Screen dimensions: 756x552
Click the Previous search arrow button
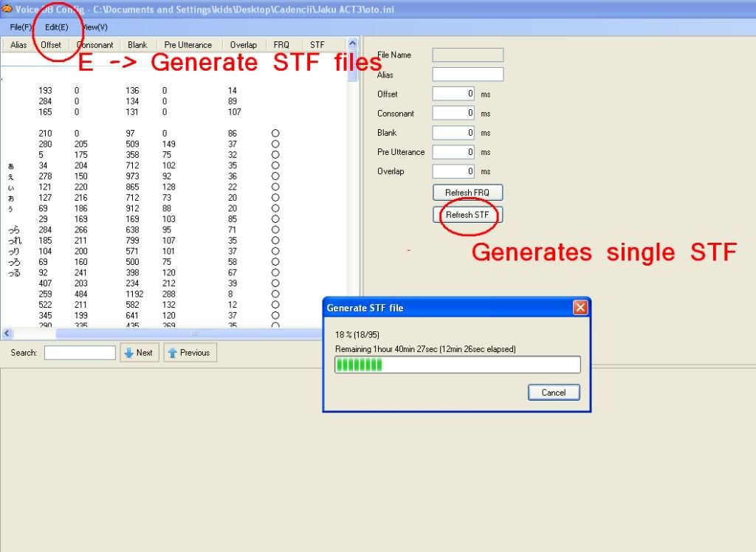coord(190,353)
